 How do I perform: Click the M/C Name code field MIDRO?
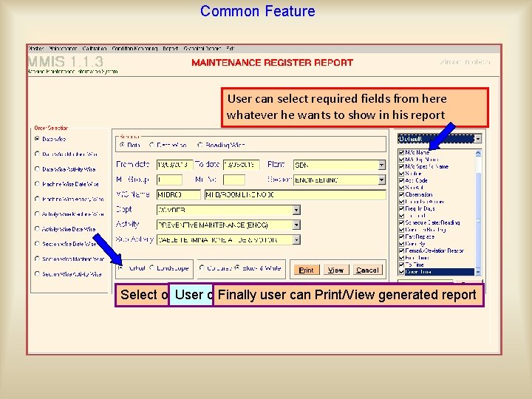[179, 195]
